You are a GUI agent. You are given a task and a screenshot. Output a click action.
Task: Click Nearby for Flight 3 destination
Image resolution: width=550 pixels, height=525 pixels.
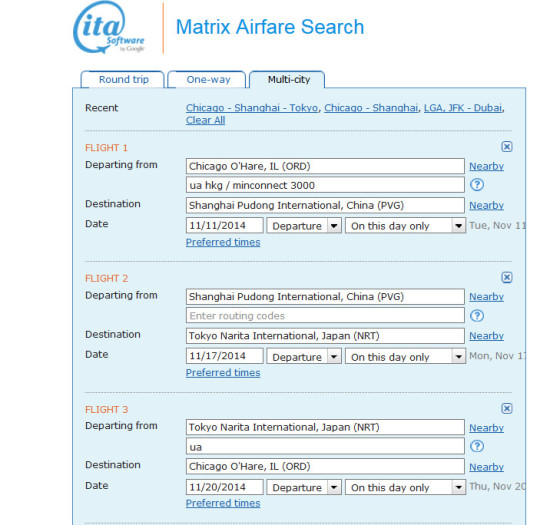pos(487,467)
